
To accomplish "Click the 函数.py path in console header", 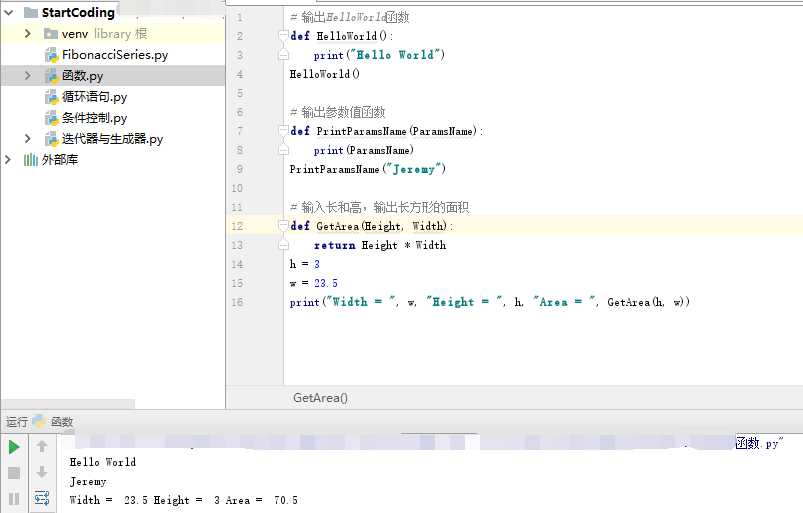I will point(759,443).
